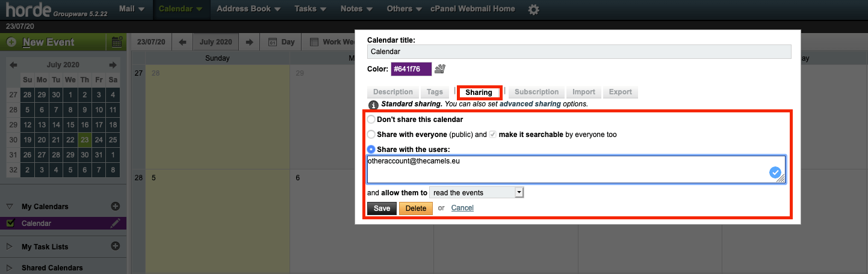Switch to the Import tab
868x274 pixels.
point(584,92)
